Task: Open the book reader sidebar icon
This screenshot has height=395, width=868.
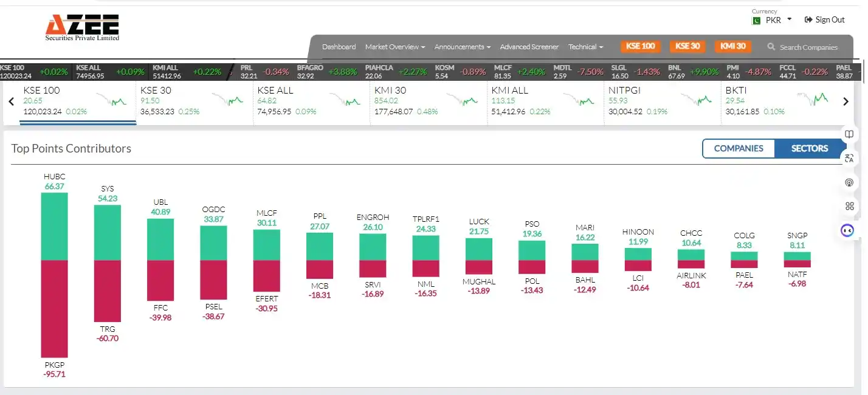Action: (850, 134)
